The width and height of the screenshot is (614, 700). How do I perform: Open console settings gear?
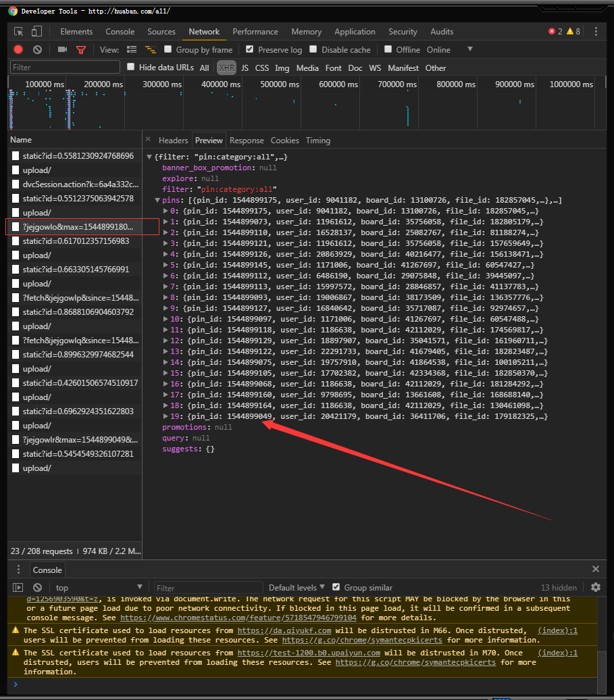click(596, 587)
